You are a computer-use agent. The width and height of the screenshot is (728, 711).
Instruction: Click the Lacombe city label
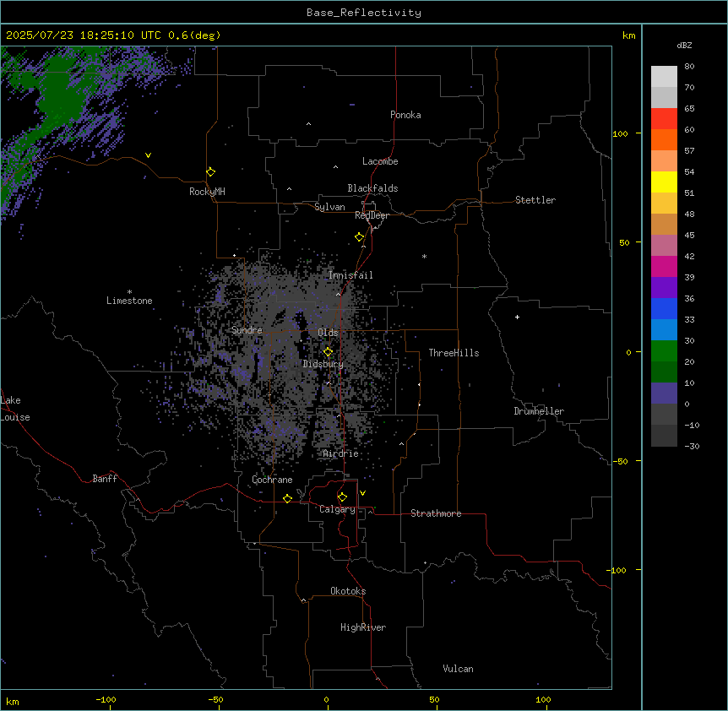(x=380, y=161)
